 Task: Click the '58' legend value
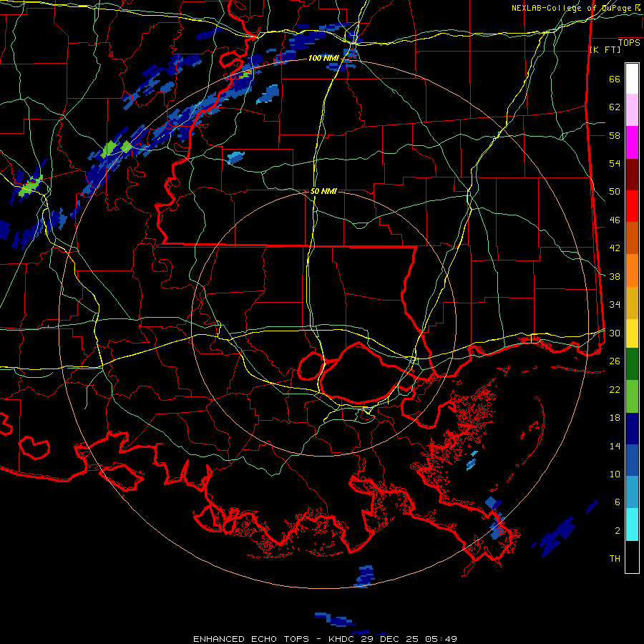tap(615, 135)
